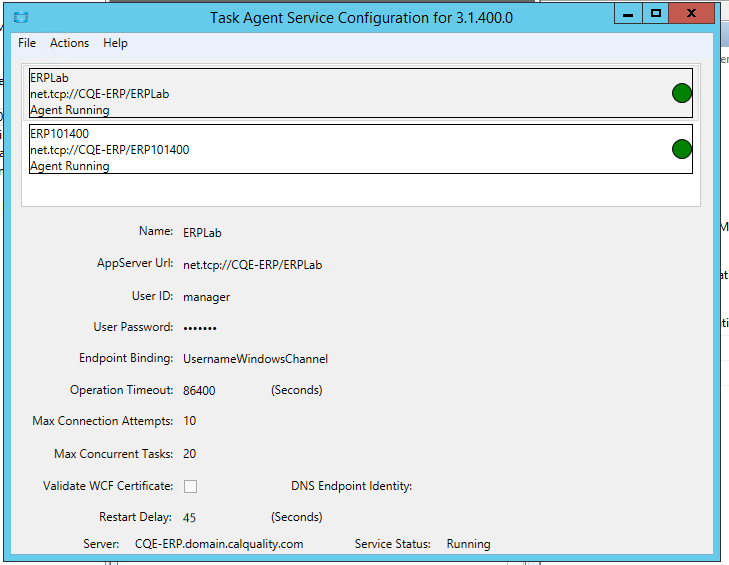Screen dimensions: 729x565
Task: Click the Endpoint Binding value UsernameWindowsChannel
Action: tap(255, 359)
